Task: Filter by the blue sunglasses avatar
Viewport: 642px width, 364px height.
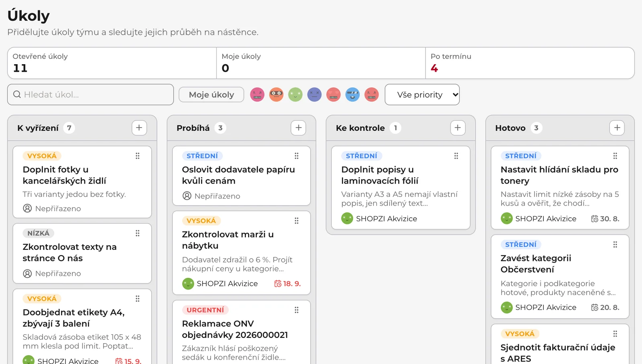Action: click(x=353, y=95)
